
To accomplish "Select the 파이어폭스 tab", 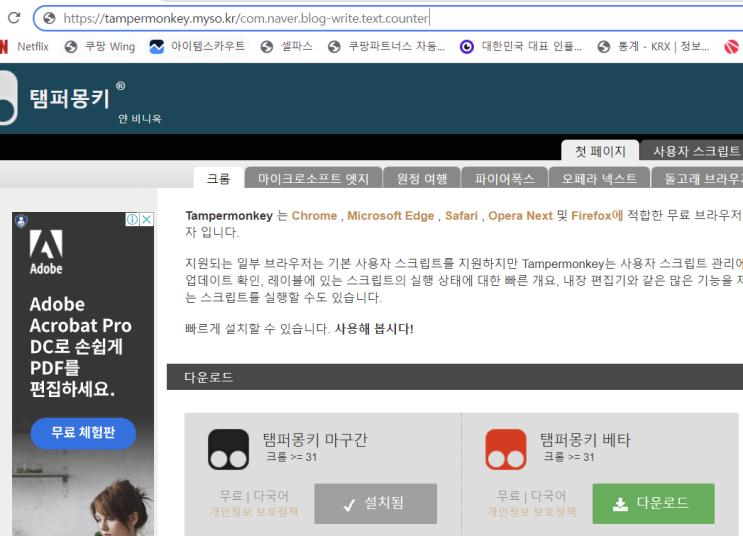I will point(504,178).
